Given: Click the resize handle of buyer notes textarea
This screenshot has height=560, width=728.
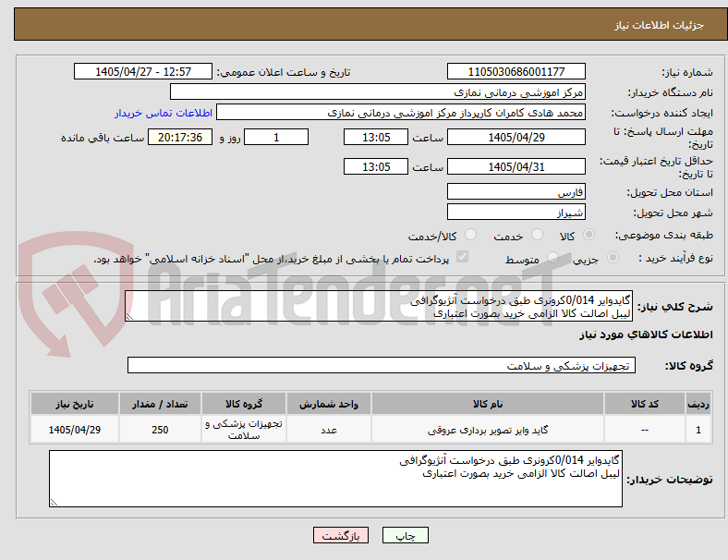Looking at the screenshot, I should click(x=54, y=503).
